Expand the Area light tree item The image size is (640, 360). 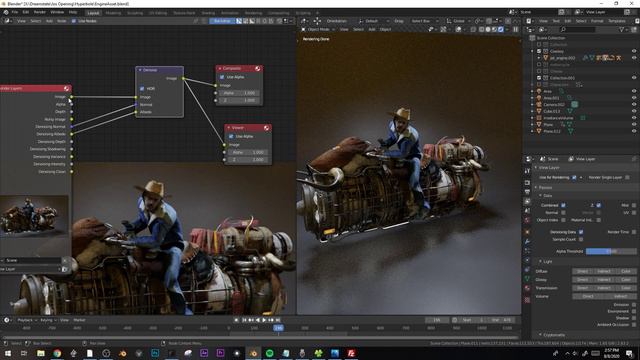(x=532, y=91)
